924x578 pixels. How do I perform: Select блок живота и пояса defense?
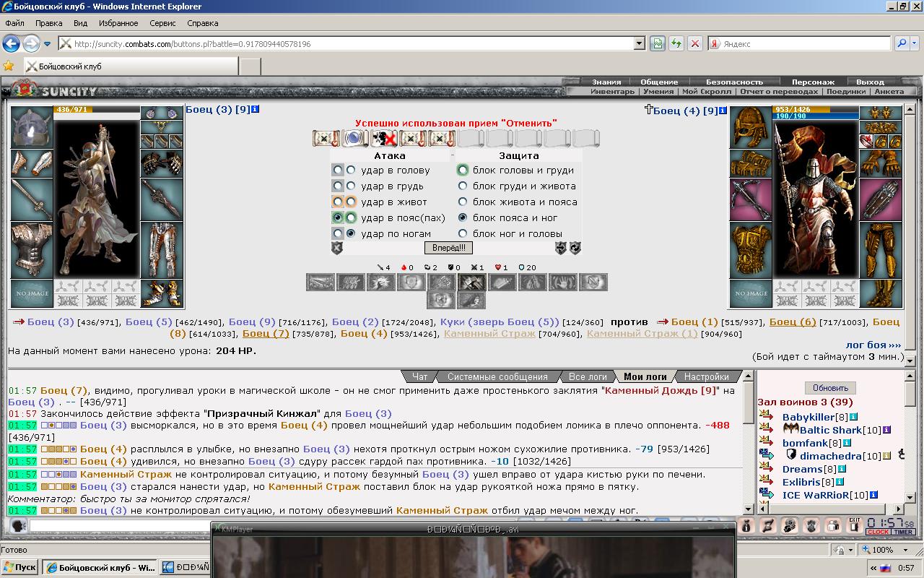click(x=463, y=202)
